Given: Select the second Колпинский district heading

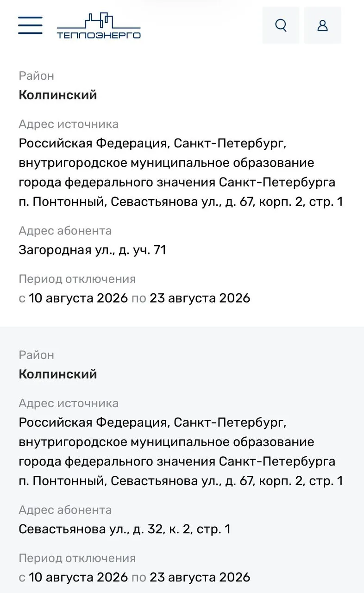Looking at the screenshot, I should 58,374.
